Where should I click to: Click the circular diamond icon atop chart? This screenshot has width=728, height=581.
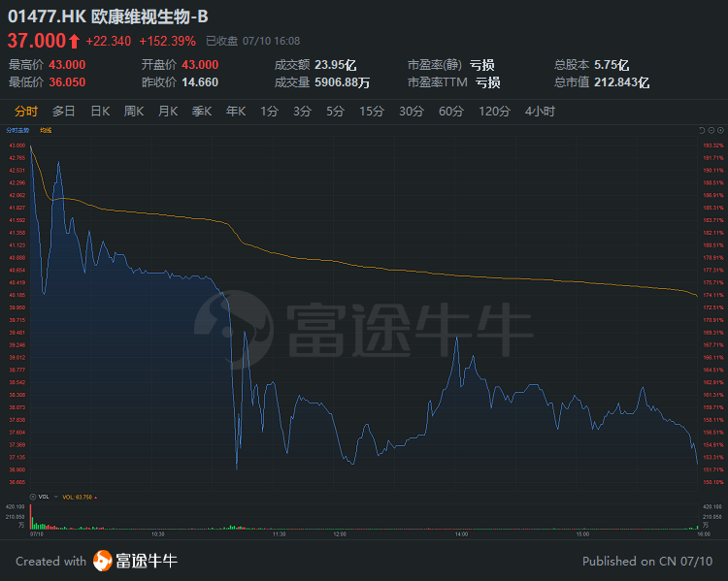click(720, 130)
